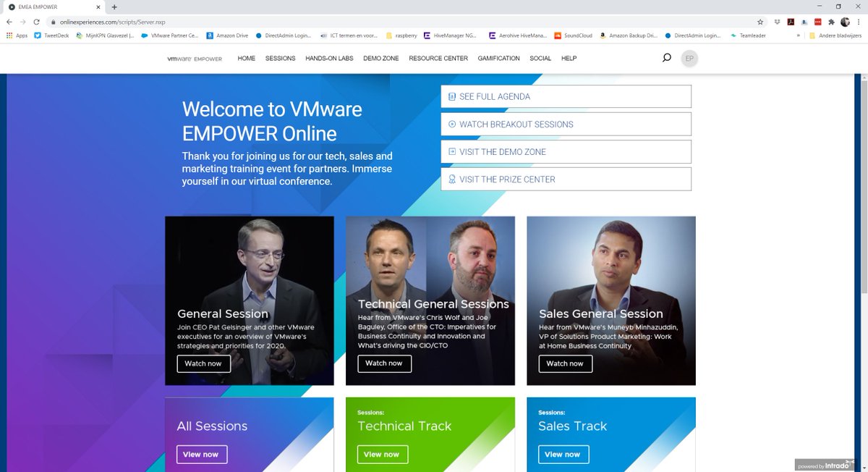Viewport: 868px width, 472px height.
Task: Go back with the browser back arrow
Action: pos(9,22)
